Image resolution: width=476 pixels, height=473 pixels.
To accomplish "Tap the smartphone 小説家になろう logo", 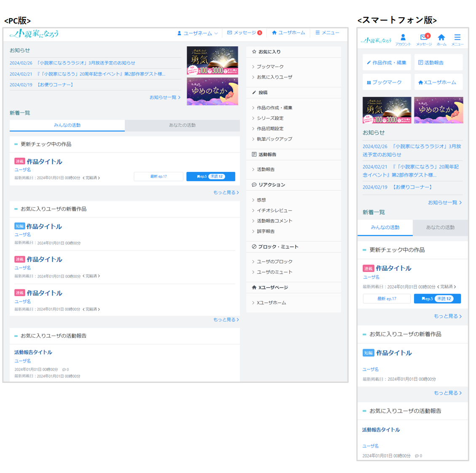I will [376, 40].
